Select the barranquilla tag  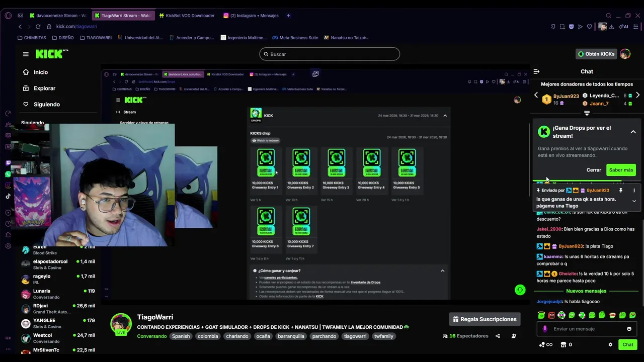click(291, 336)
